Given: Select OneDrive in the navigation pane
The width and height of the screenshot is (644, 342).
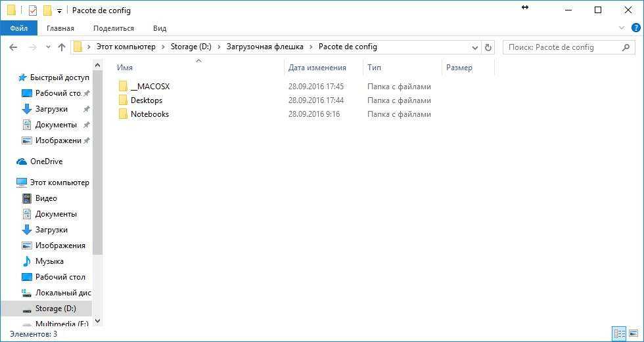Looking at the screenshot, I should pyautogui.click(x=46, y=161).
